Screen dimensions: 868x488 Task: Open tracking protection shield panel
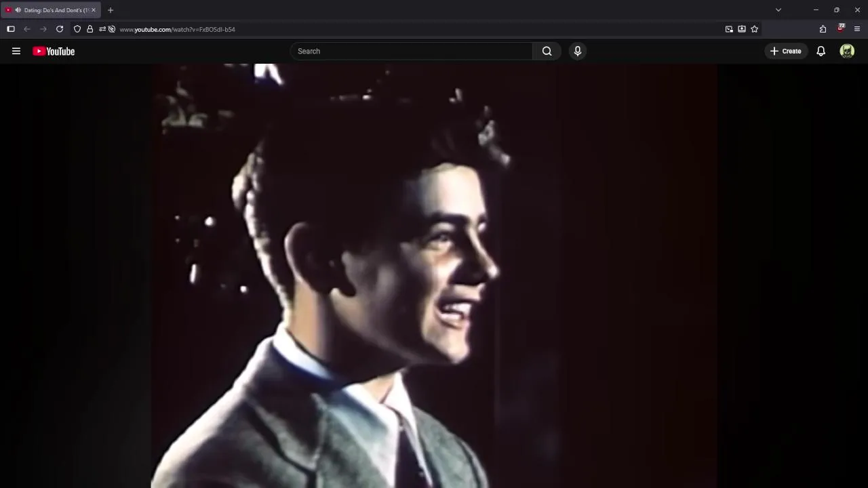(77, 29)
